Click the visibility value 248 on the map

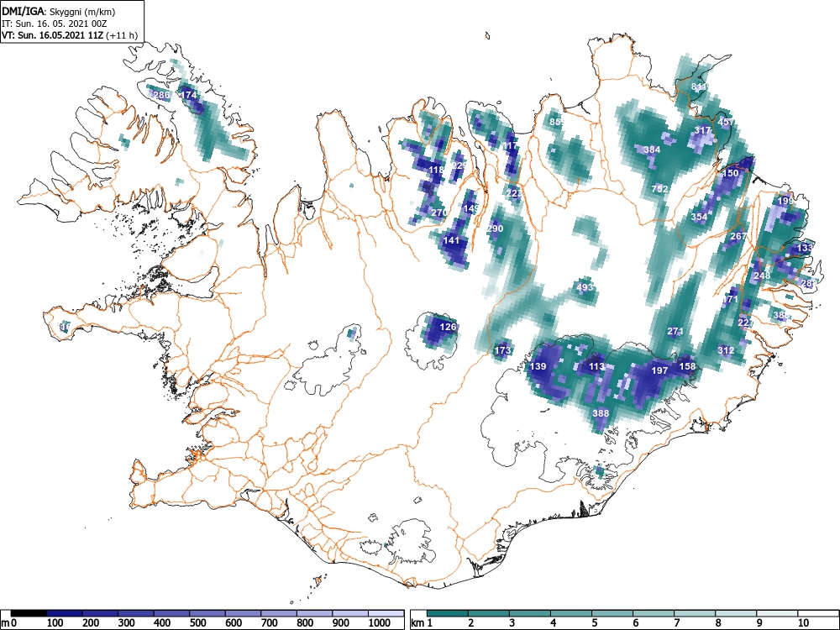click(762, 276)
